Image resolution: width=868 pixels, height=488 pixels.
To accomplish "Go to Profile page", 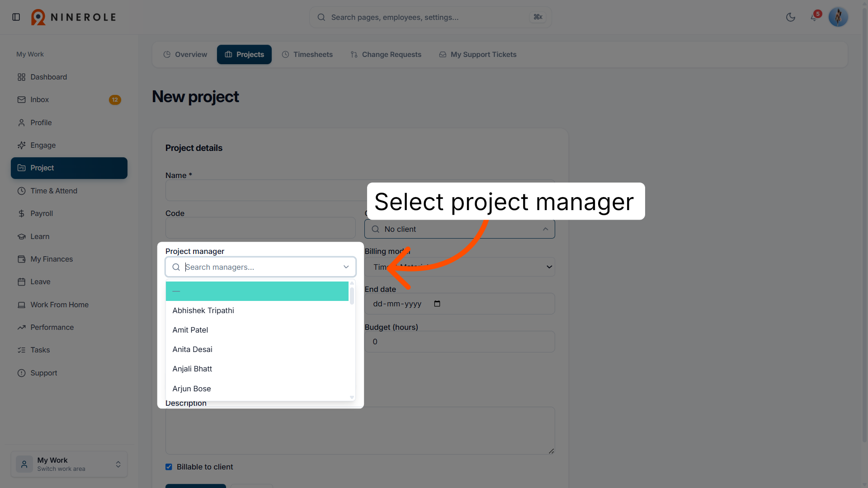I will pyautogui.click(x=69, y=123).
